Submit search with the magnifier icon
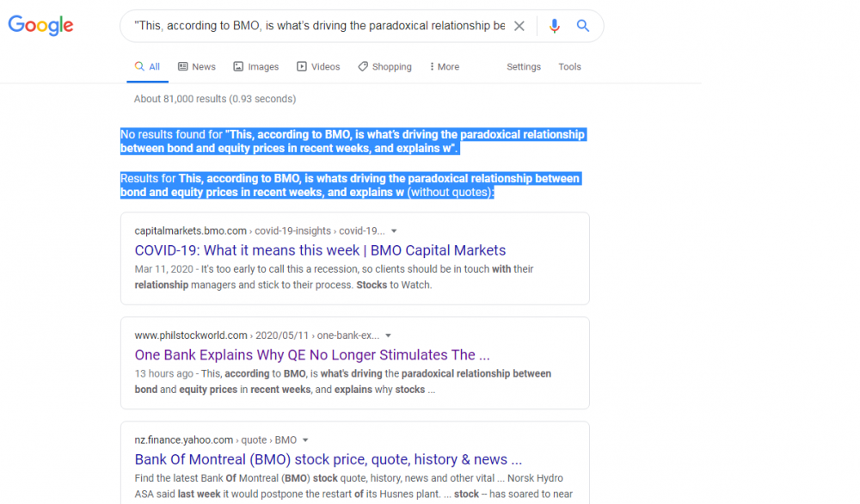The width and height of the screenshot is (860, 504). 582,26
